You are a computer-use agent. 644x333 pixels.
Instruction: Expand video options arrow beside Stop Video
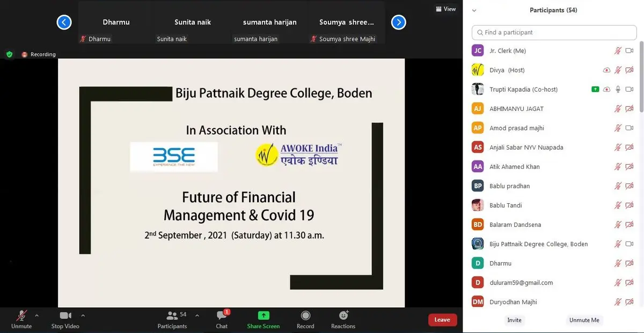83,315
